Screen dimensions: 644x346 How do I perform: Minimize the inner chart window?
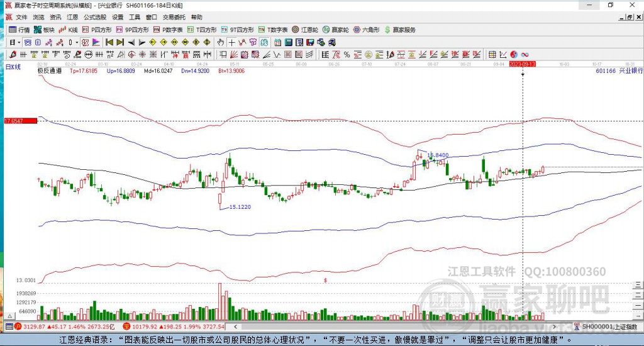click(622, 17)
